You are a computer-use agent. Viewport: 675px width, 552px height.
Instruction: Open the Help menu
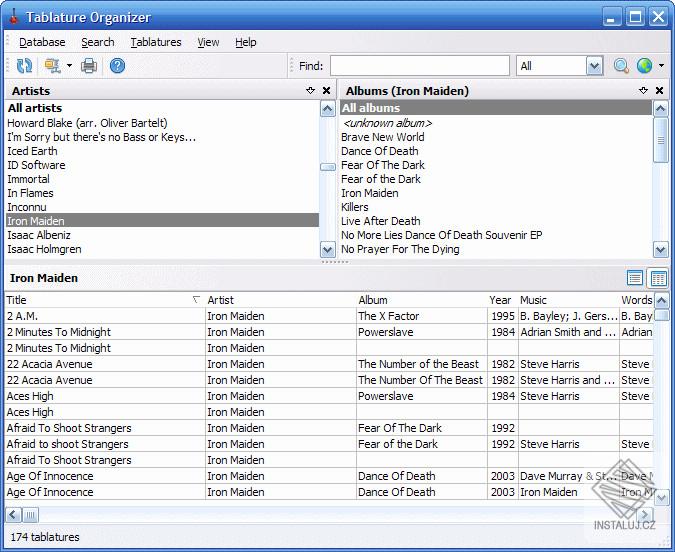(246, 42)
